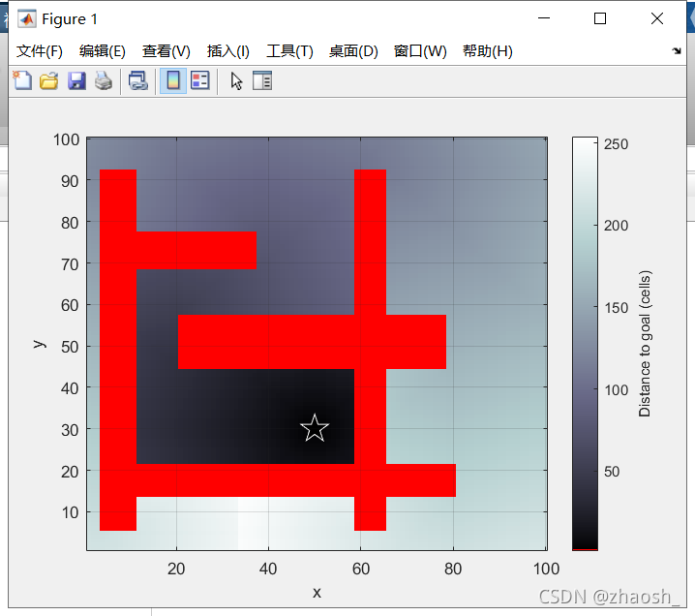This screenshot has width=695, height=616.
Task: Click the y axis label
Action: tap(39, 344)
